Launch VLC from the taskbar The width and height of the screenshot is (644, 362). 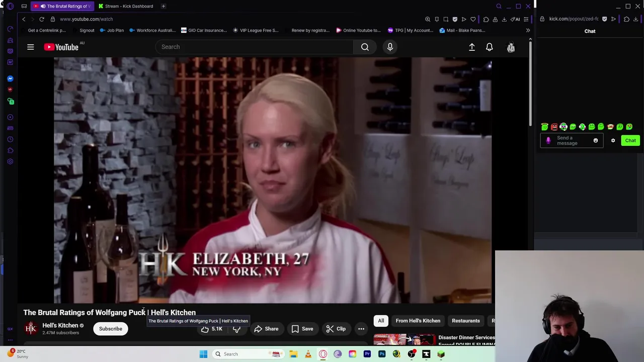(308, 354)
